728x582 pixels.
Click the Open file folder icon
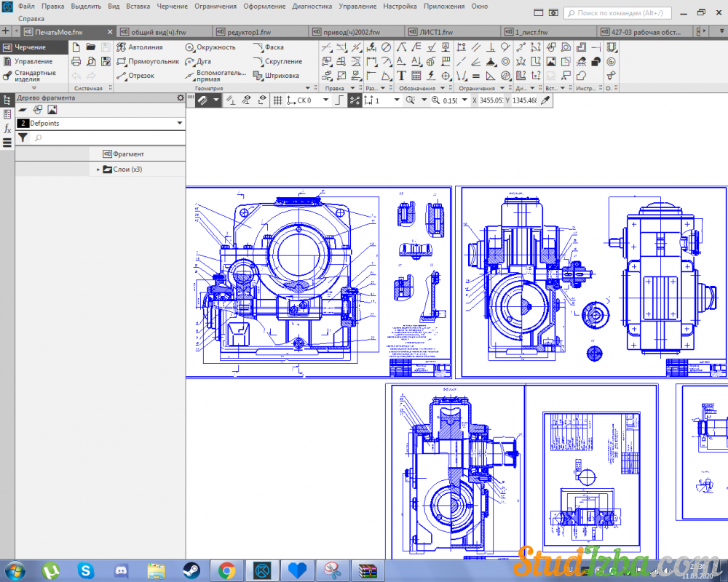90,47
